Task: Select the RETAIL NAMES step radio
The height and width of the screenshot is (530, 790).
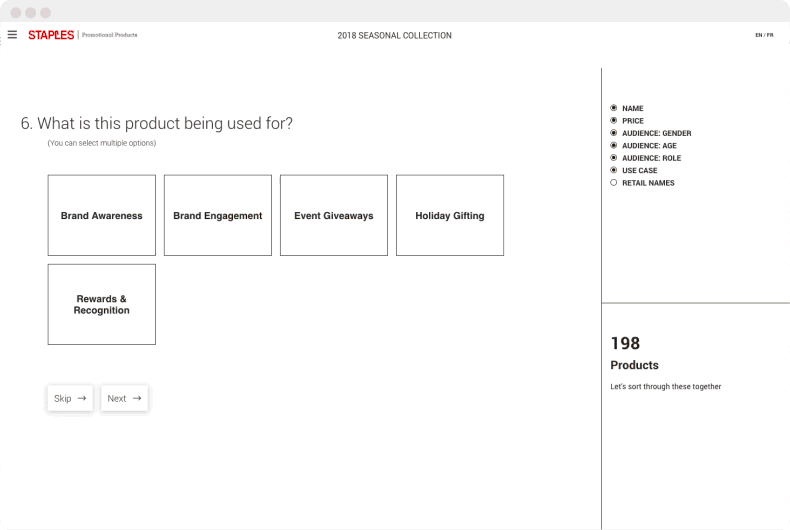Action: click(614, 182)
